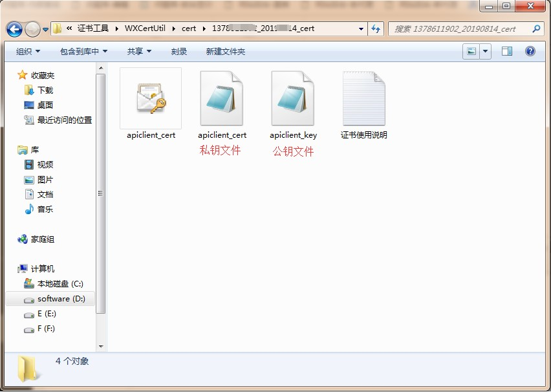
Task: Click the cert breadcrumb segment
Action: pyautogui.click(x=188, y=29)
